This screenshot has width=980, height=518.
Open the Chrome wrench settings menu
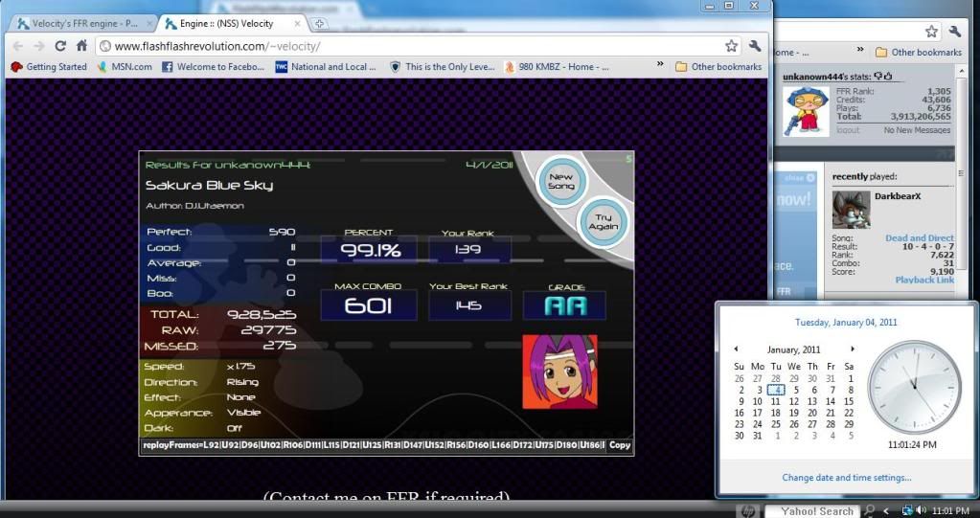(x=754, y=46)
